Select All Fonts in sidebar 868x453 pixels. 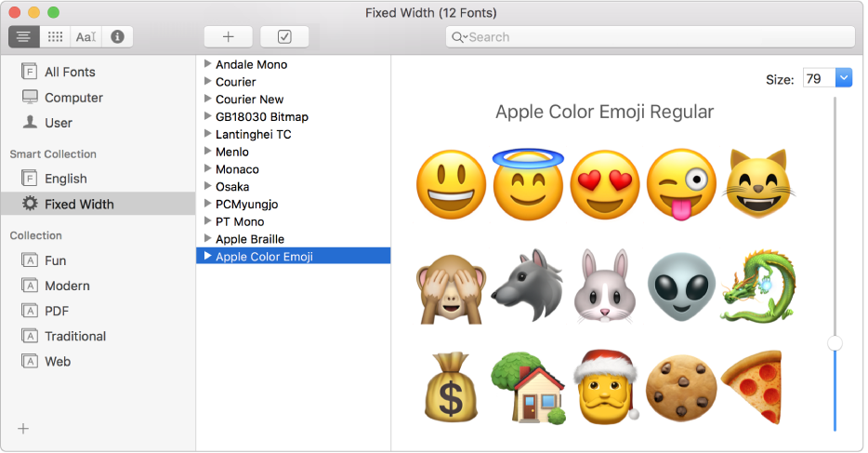tap(70, 72)
